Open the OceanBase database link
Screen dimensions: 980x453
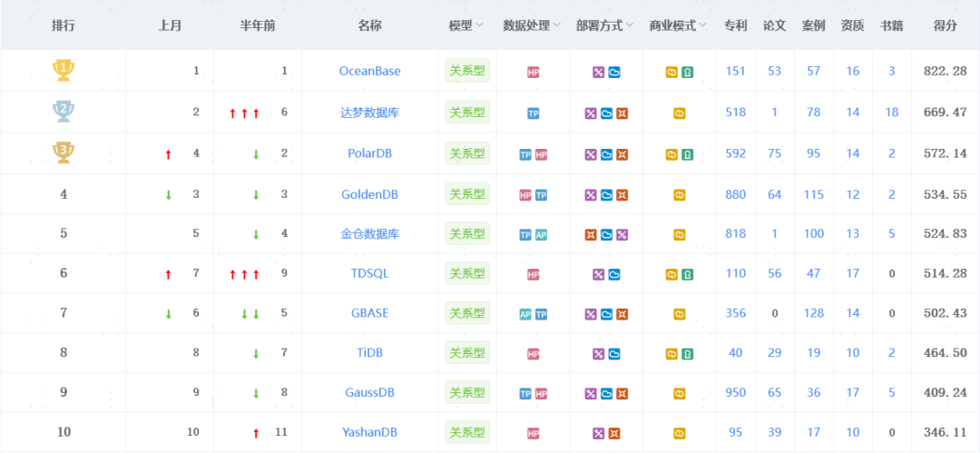click(x=370, y=72)
